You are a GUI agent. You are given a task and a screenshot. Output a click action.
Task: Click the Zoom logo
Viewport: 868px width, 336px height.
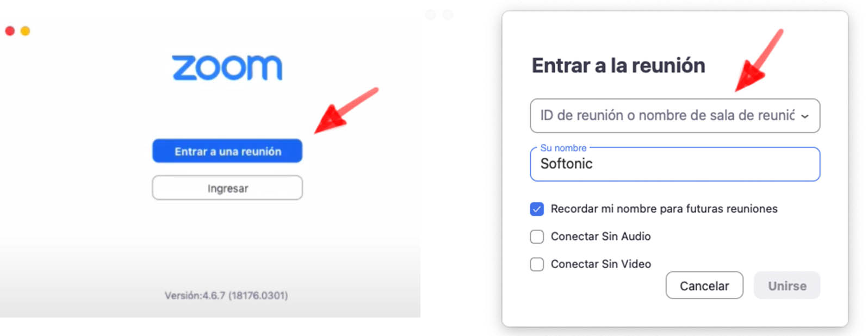click(227, 66)
